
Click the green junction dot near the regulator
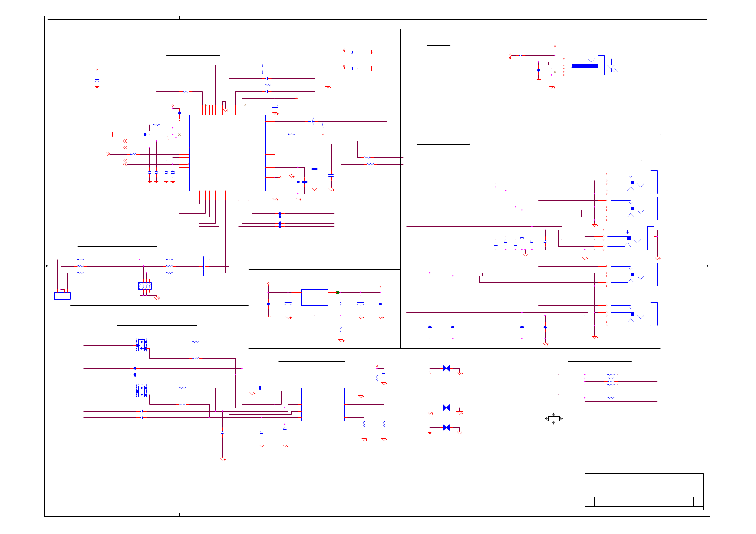(337, 292)
